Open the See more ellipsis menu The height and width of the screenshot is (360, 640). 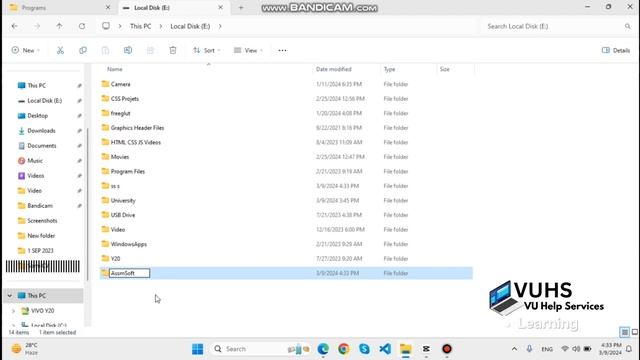282,50
